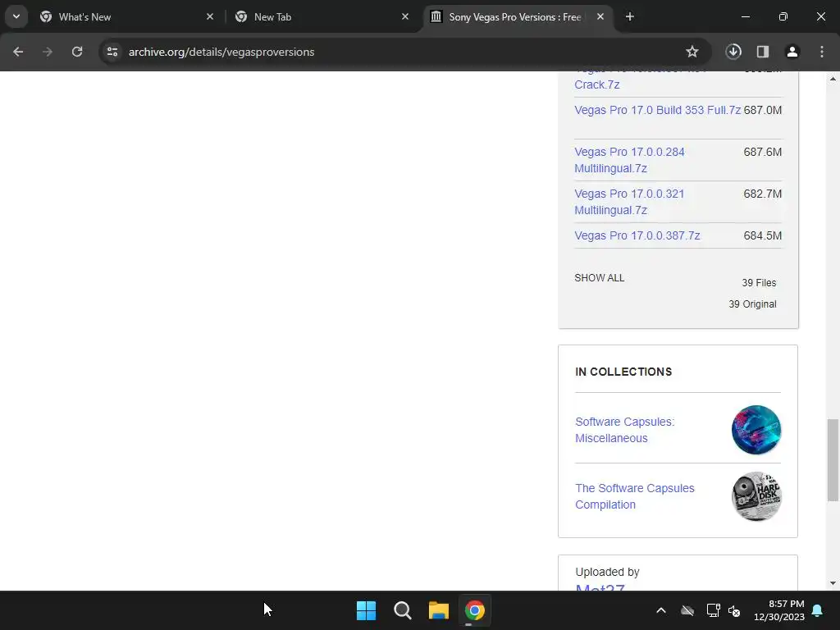The height and width of the screenshot is (630, 840).
Task: Click the IN COLLECTIONS heading
Action: pos(623,372)
